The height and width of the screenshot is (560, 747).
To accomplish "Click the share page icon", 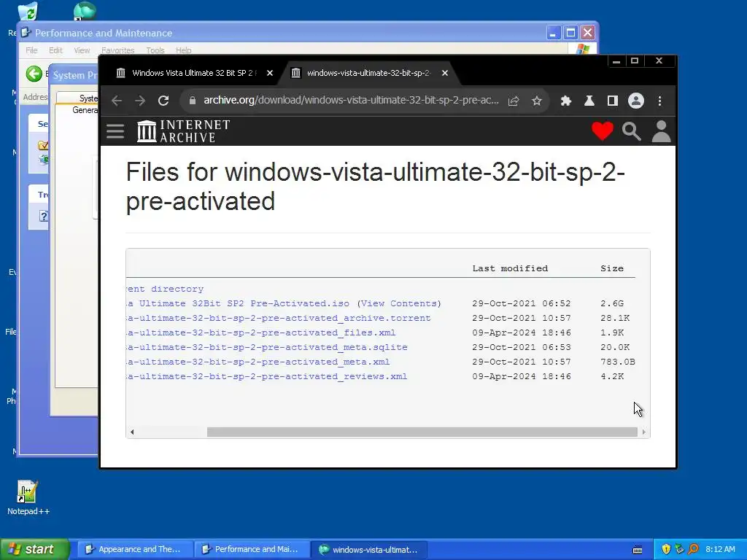I will (x=513, y=101).
